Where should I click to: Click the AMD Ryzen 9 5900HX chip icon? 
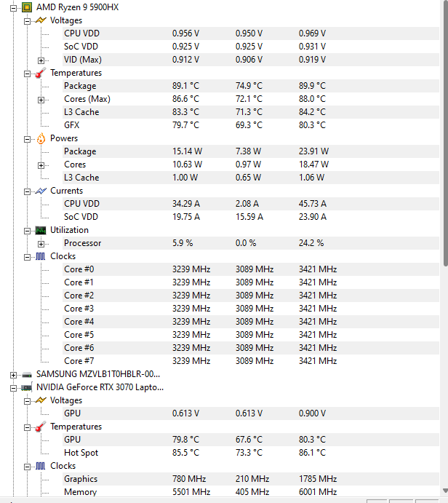(27, 7)
